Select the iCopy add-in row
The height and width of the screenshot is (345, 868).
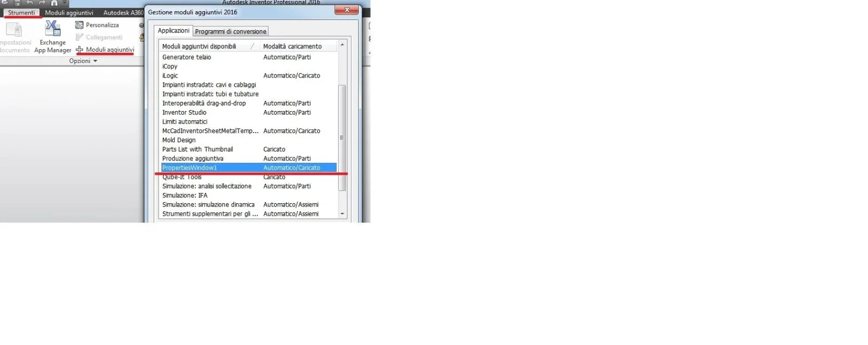pyautogui.click(x=249, y=66)
